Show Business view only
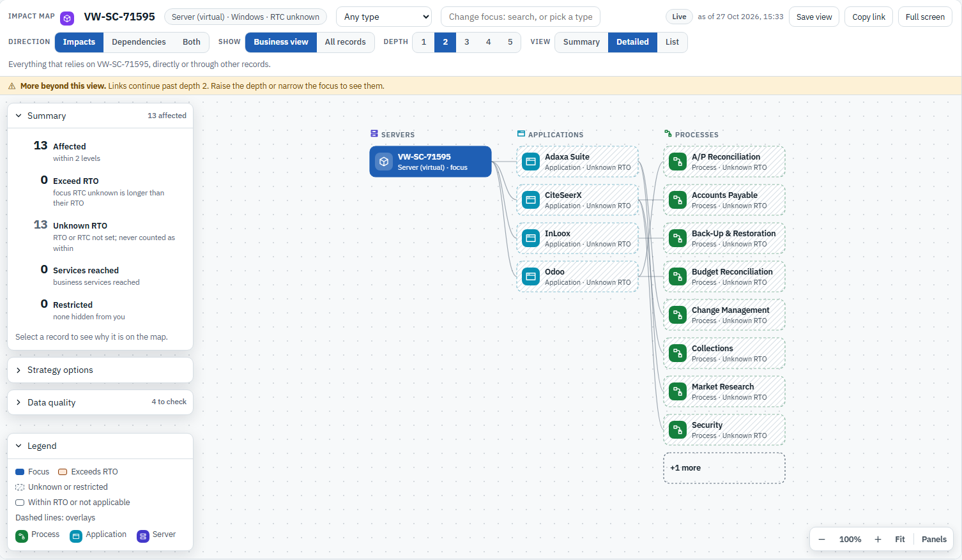962x560 pixels. tap(281, 42)
